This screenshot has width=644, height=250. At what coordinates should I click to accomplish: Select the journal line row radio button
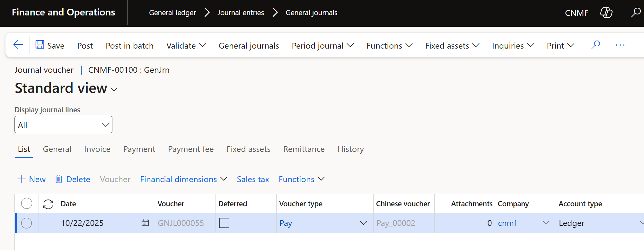27,223
